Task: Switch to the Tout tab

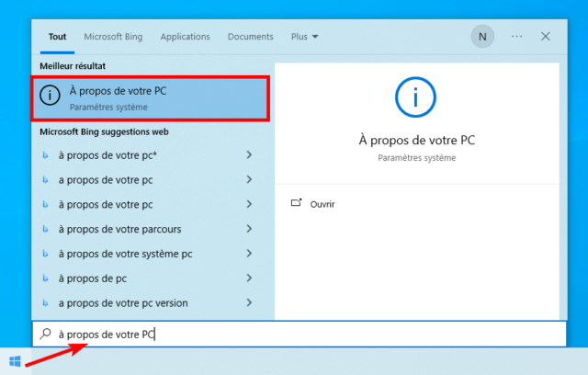Action: (x=57, y=37)
